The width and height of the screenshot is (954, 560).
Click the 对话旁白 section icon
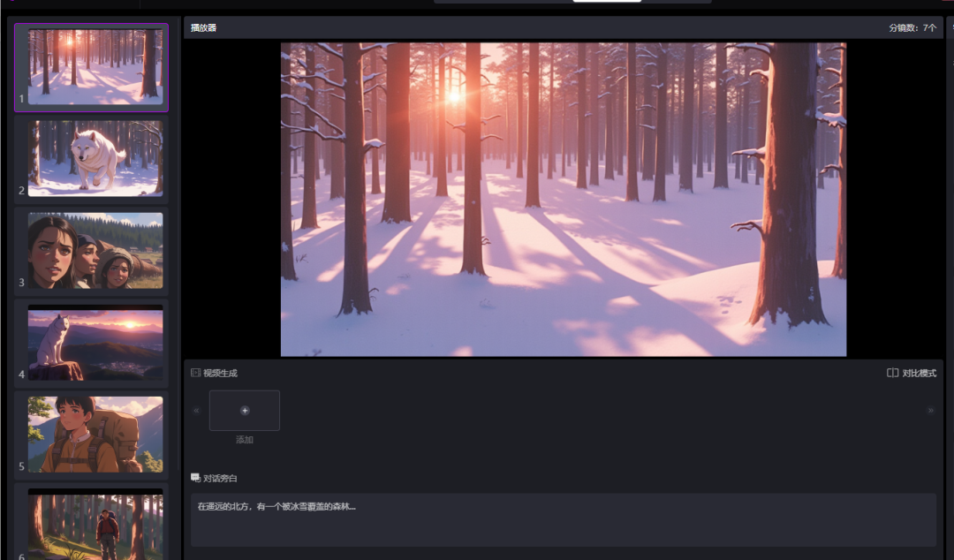coord(195,478)
